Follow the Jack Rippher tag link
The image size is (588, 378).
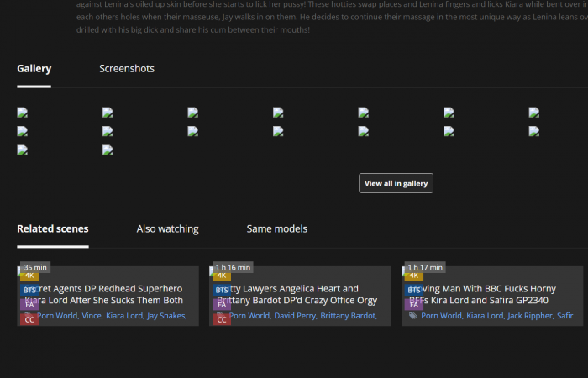pos(530,316)
